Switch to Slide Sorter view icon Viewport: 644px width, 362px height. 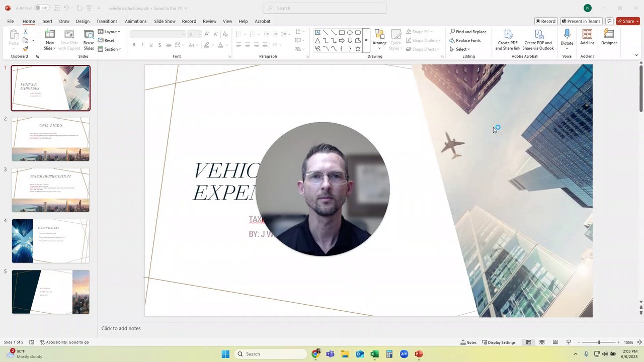pos(542,342)
